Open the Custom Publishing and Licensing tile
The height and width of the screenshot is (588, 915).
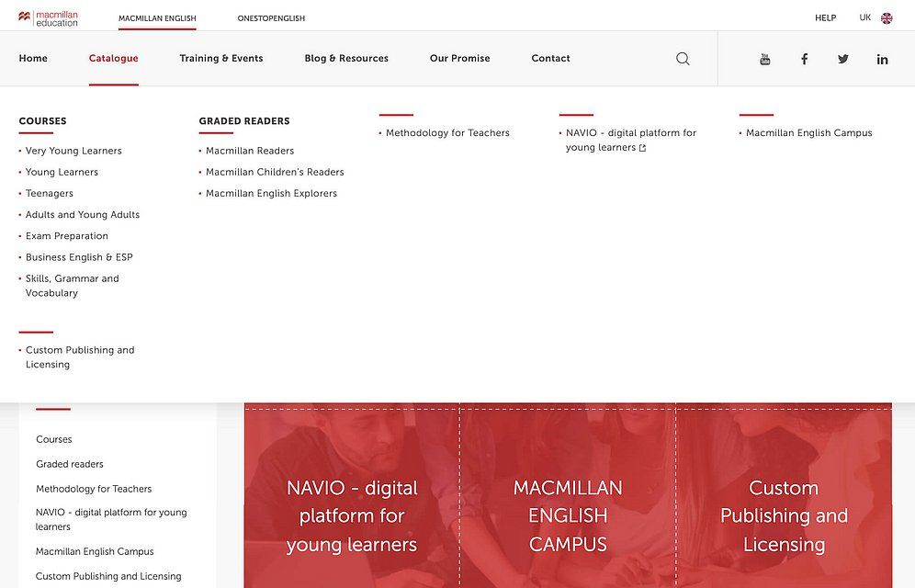click(x=784, y=515)
